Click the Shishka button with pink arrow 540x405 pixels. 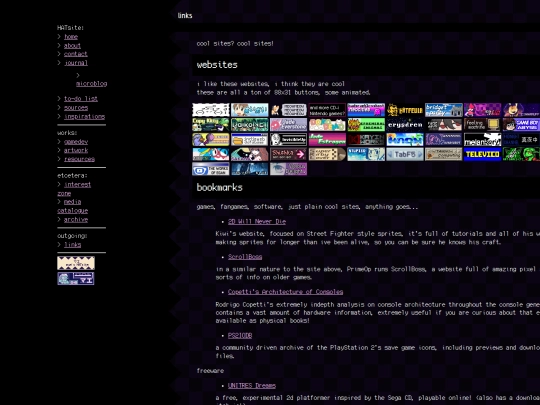coord(289,154)
